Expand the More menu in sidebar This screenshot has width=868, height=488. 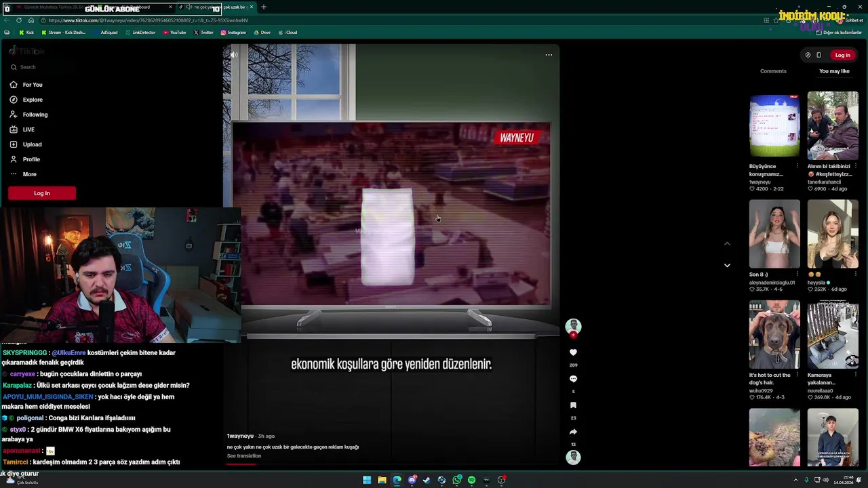click(23, 174)
